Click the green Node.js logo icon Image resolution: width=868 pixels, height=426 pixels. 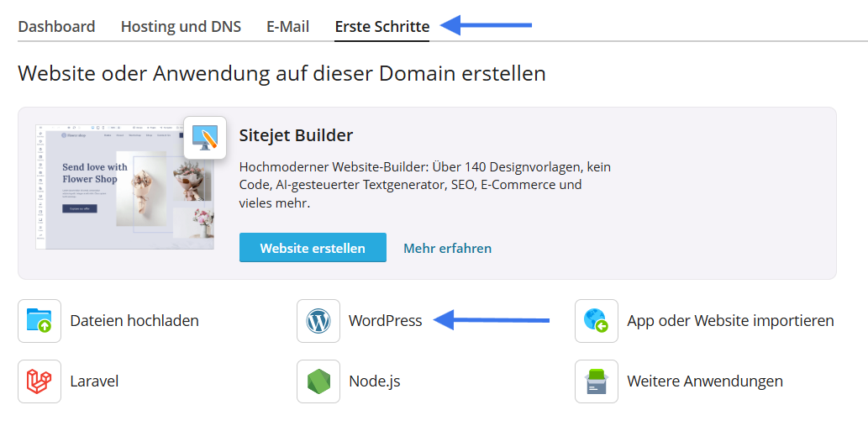318,381
